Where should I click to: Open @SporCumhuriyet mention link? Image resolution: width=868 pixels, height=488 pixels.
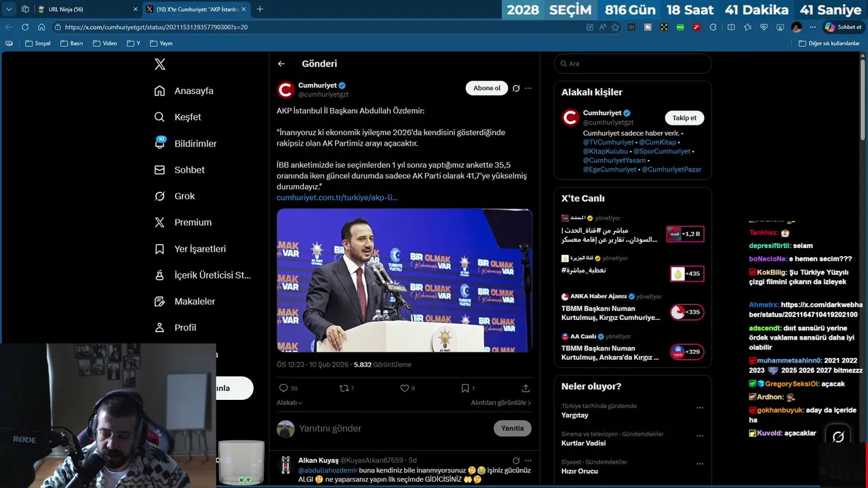pyautogui.click(x=662, y=151)
